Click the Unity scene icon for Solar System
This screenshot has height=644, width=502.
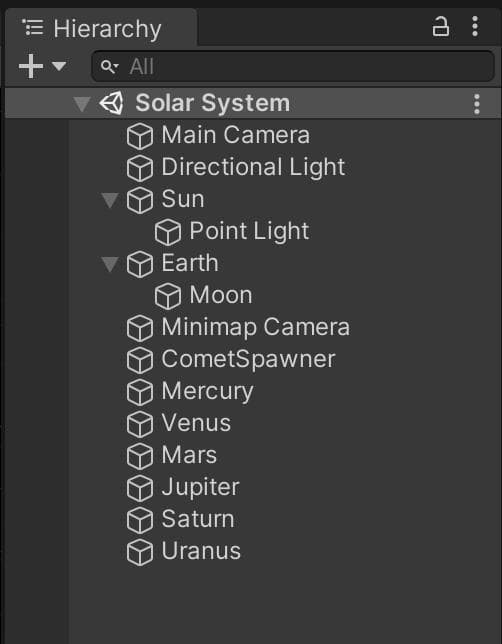tap(111, 103)
